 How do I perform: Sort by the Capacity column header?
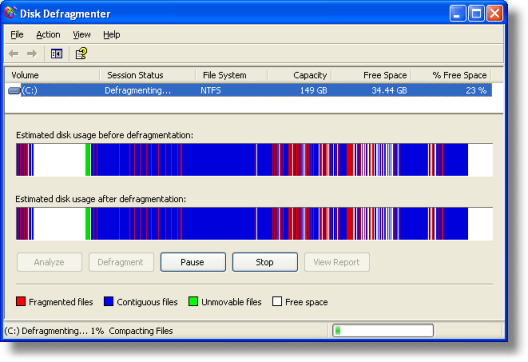(x=300, y=75)
